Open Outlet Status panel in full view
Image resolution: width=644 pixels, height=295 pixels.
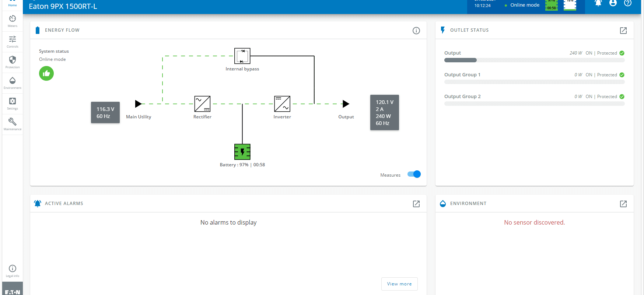(x=623, y=31)
